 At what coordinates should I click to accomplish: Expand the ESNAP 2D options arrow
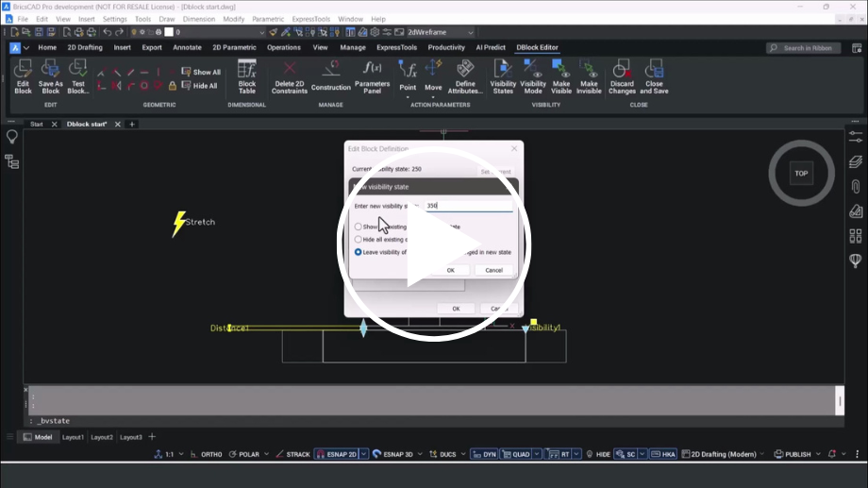tap(363, 454)
